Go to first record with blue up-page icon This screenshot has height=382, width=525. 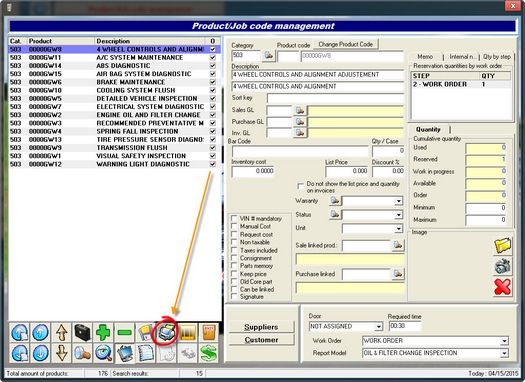(x=19, y=332)
